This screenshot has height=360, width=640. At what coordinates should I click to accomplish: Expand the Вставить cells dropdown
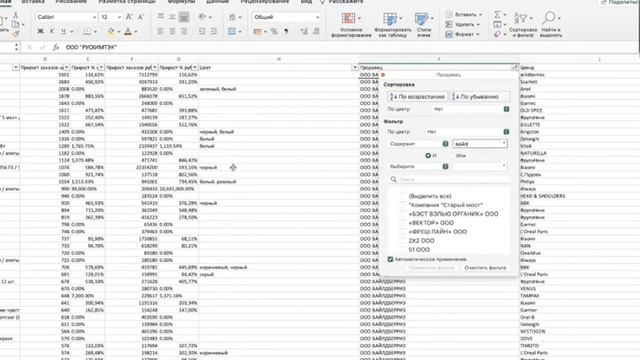click(480, 15)
